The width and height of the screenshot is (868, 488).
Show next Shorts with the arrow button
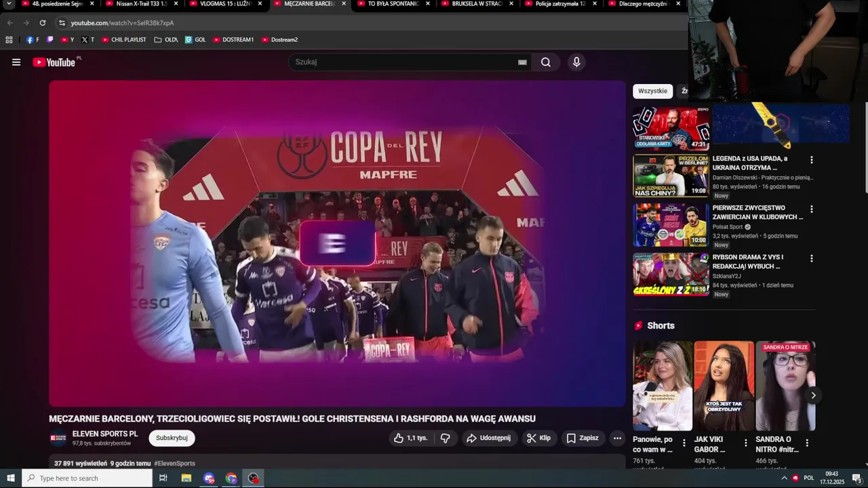coord(813,395)
